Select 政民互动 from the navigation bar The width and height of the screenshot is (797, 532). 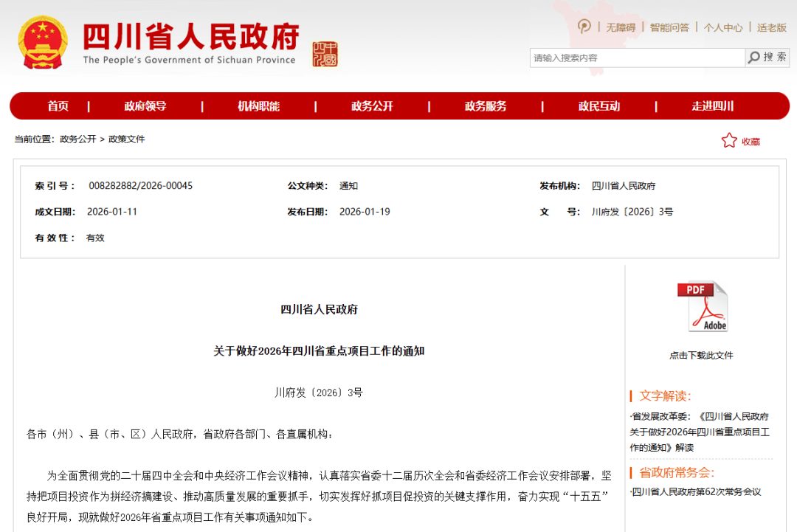598,106
